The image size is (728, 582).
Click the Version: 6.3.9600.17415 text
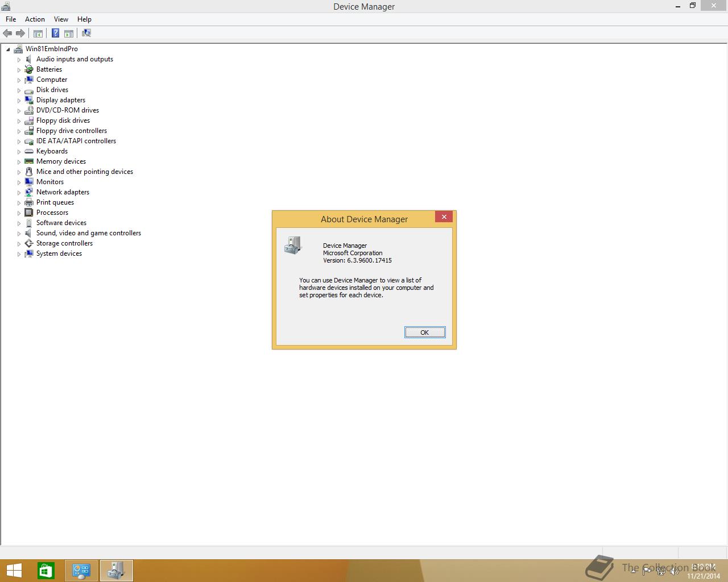357,260
